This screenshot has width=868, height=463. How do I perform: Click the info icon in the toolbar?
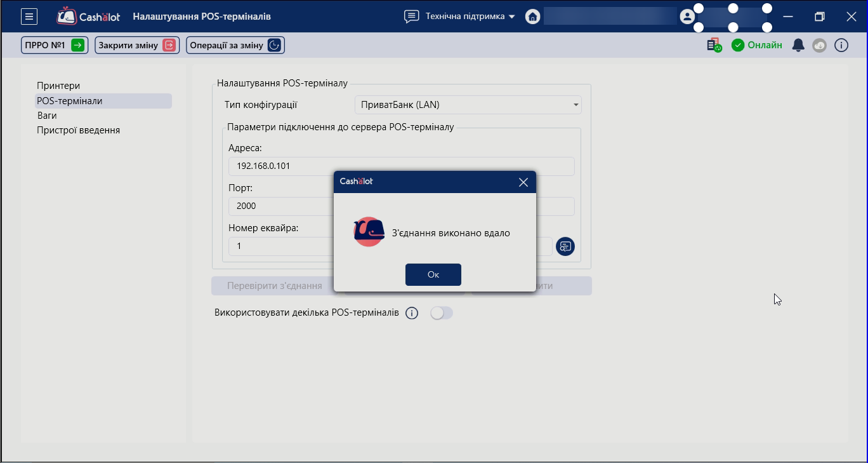point(841,45)
